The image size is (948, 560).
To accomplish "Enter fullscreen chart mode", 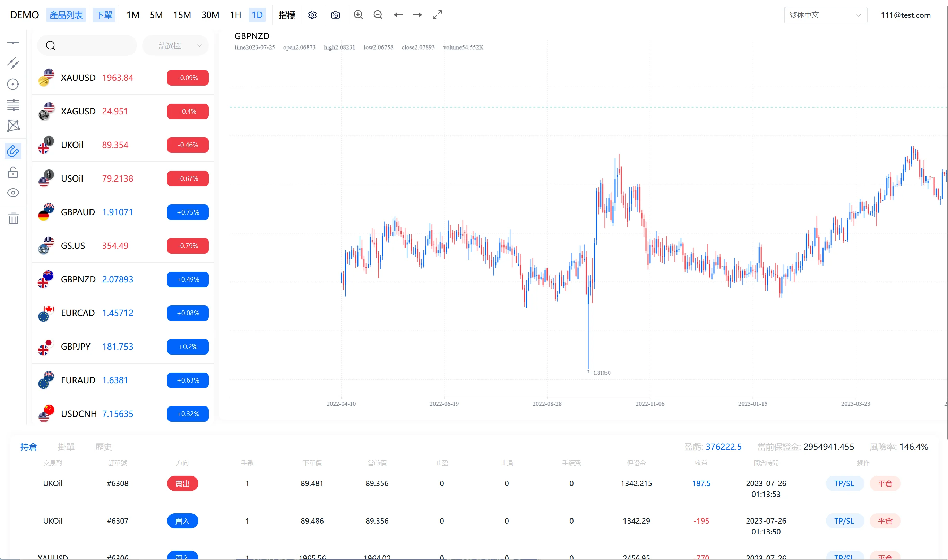I will [x=437, y=15].
